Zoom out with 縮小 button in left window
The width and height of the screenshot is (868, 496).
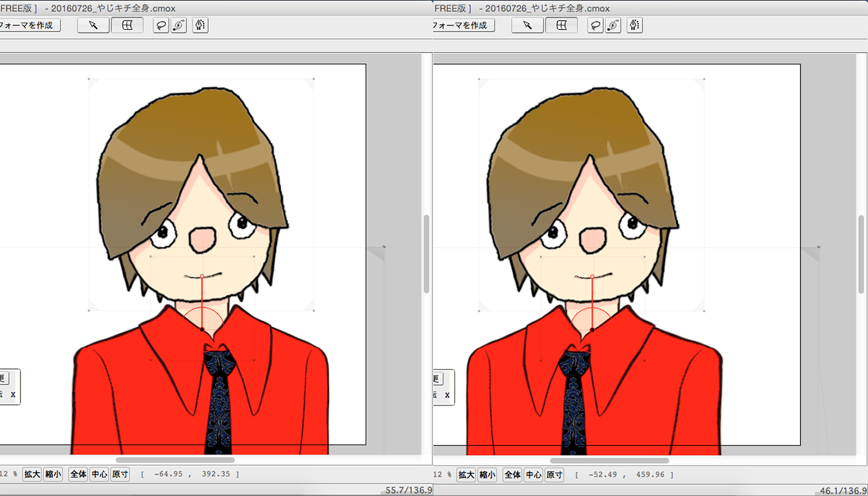53,475
